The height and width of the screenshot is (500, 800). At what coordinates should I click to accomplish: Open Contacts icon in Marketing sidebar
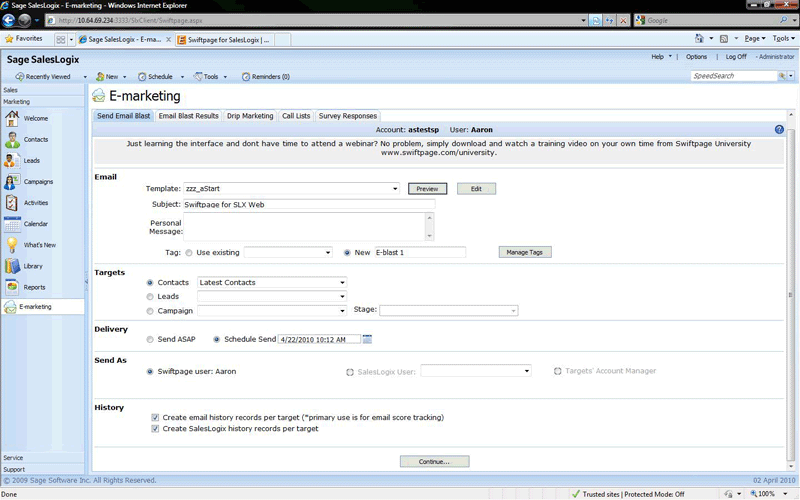coord(12,140)
